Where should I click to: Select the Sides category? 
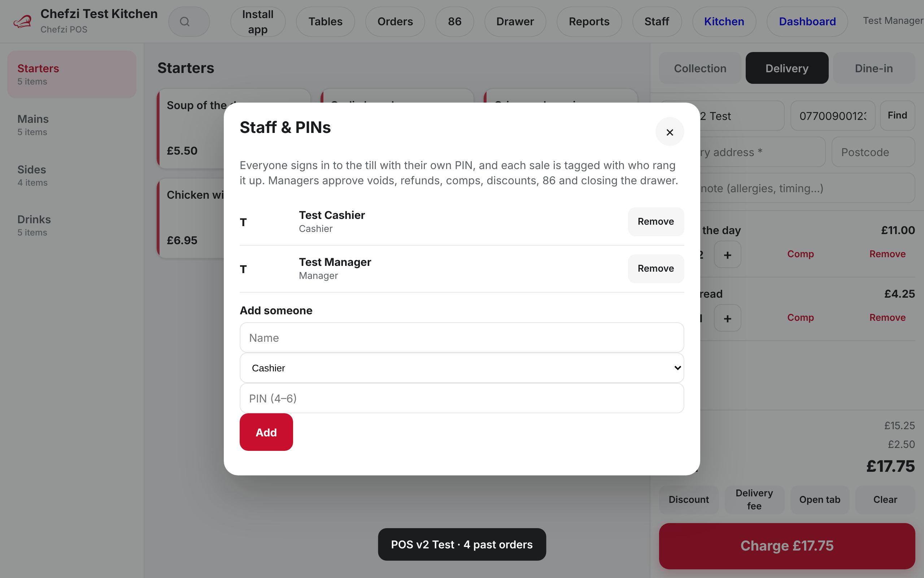(72, 176)
